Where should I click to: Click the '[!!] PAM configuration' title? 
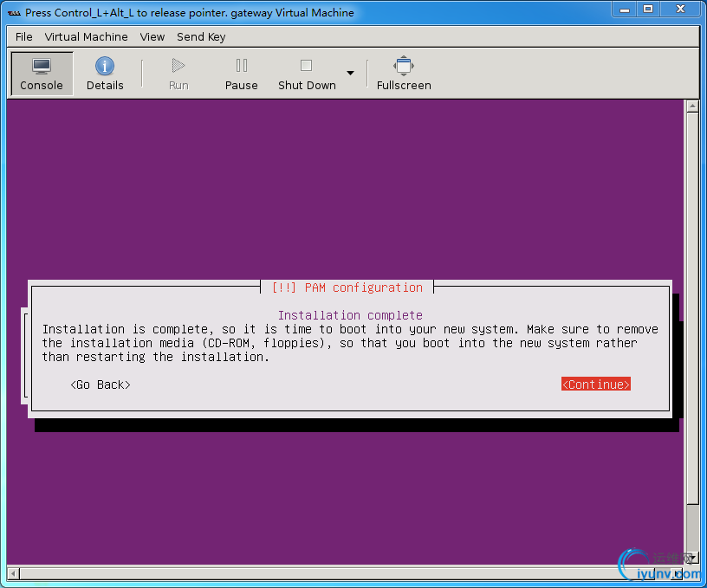347,288
